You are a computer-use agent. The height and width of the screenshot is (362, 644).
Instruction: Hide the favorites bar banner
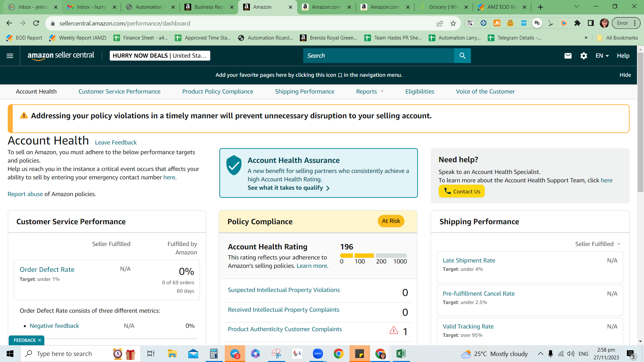(x=625, y=75)
